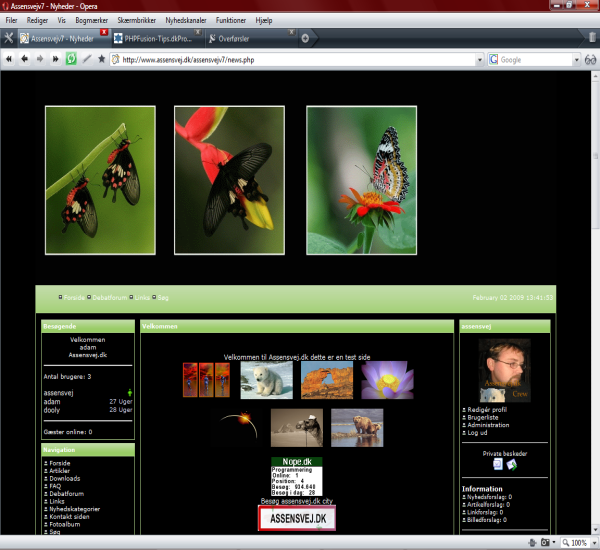This screenshot has width=600, height=550.
Task: Add a new tab with plus button
Action: pos(305,38)
